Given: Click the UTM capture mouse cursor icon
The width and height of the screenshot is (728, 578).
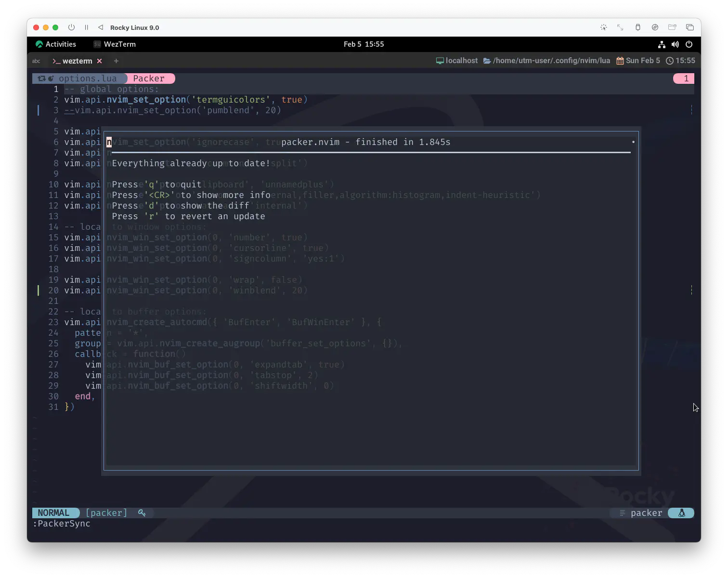Looking at the screenshot, I should [x=604, y=27].
